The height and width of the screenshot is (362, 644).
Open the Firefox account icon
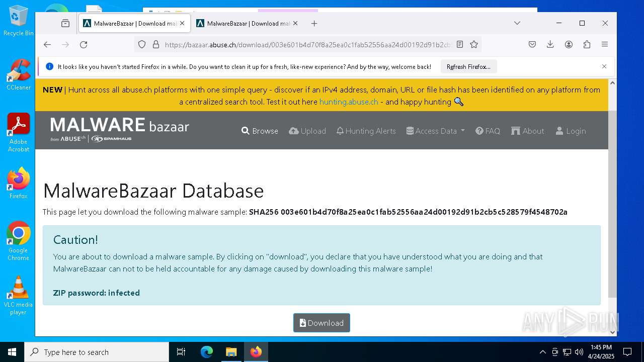(569, 44)
